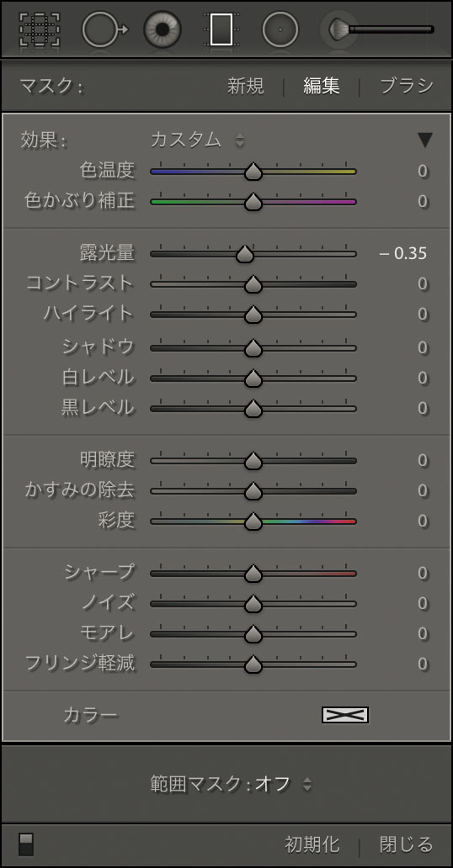Select the Red Eye Correction tool icon
Screen dimensions: 453x868
[x=163, y=29]
